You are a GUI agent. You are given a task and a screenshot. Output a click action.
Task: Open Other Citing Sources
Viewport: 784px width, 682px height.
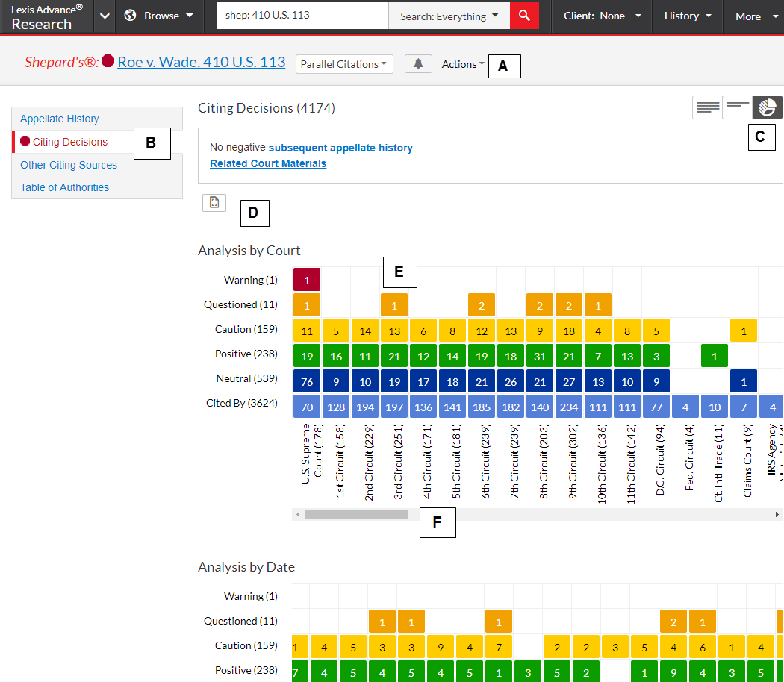pos(69,165)
